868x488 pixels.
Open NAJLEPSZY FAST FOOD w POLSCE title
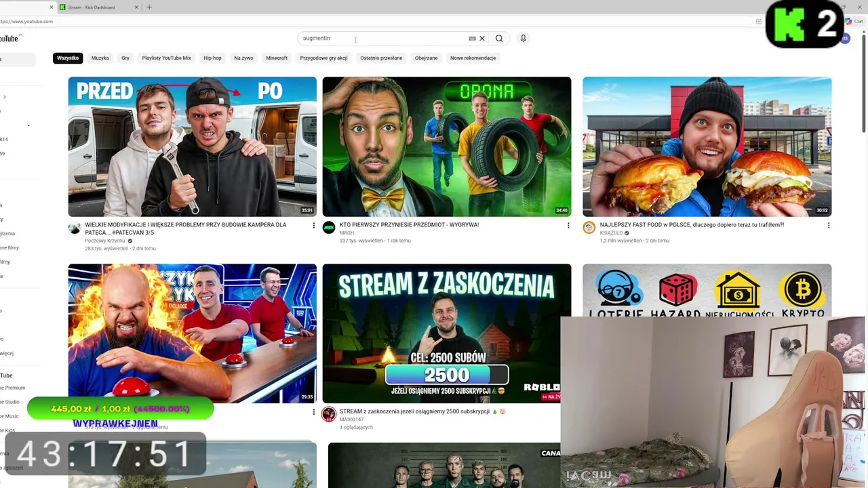coord(692,225)
